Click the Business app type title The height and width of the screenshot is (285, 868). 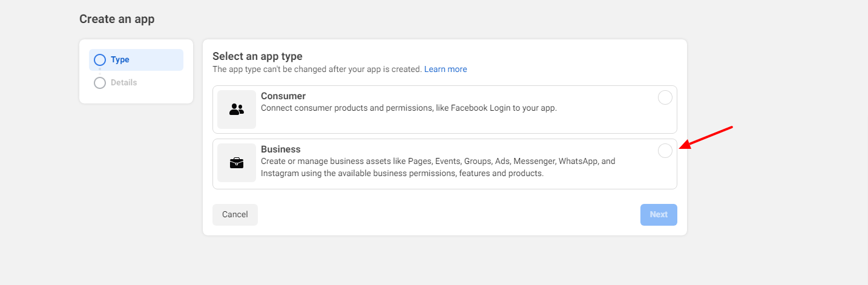281,149
